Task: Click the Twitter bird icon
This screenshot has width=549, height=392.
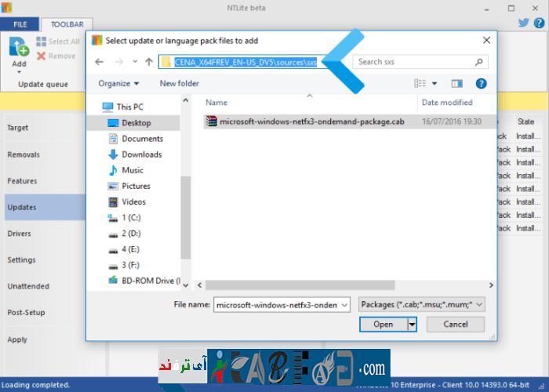Action: pyautogui.click(x=524, y=24)
